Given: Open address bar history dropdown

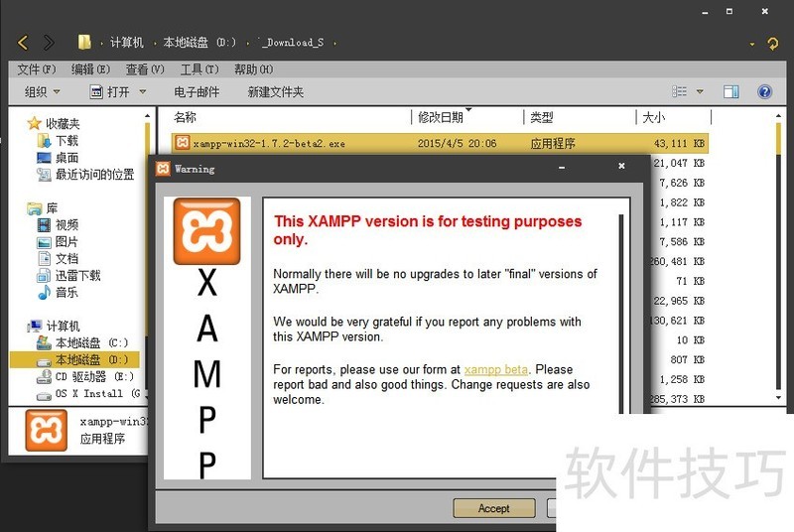Looking at the screenshot, I should click(752, 45).
